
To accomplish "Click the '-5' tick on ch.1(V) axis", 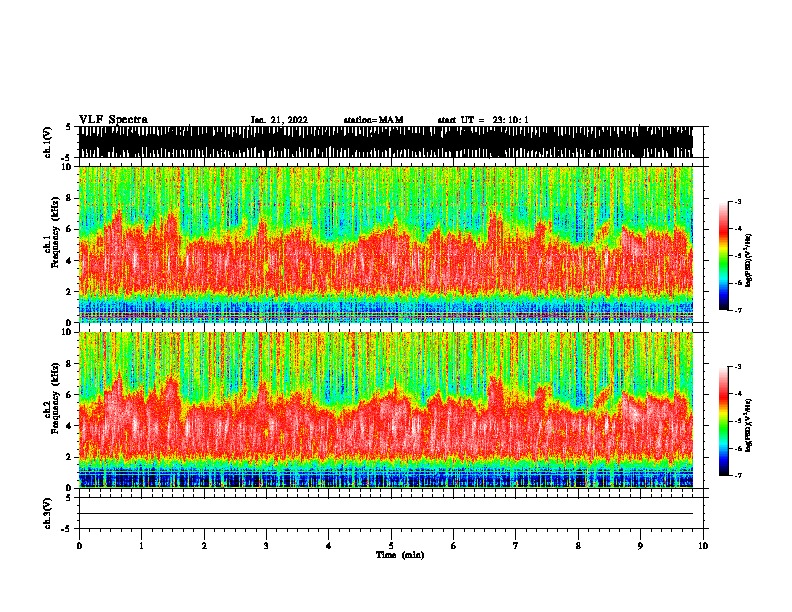I will pos(67,158).
